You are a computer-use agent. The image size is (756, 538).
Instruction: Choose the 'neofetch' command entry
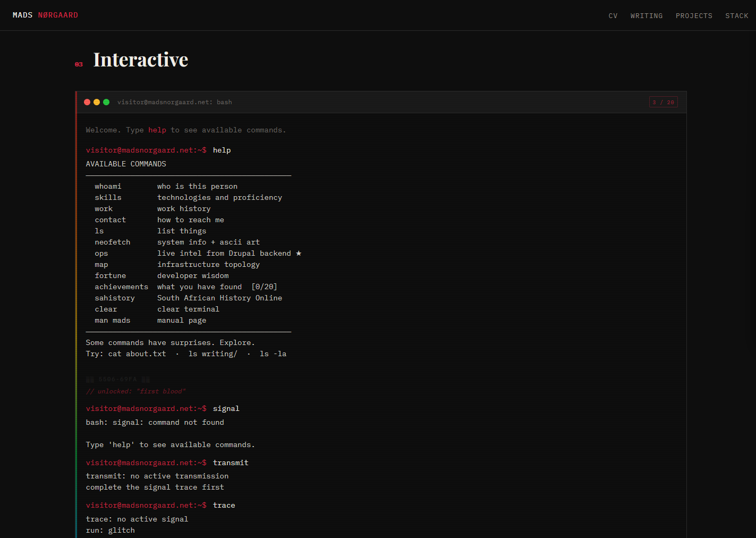[112, 242]
